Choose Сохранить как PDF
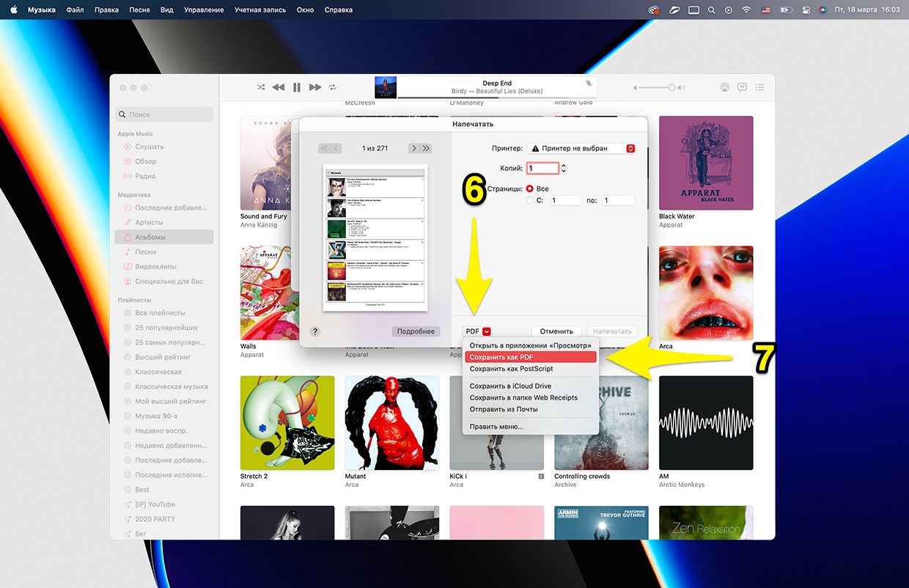 (x=531, y=357)
